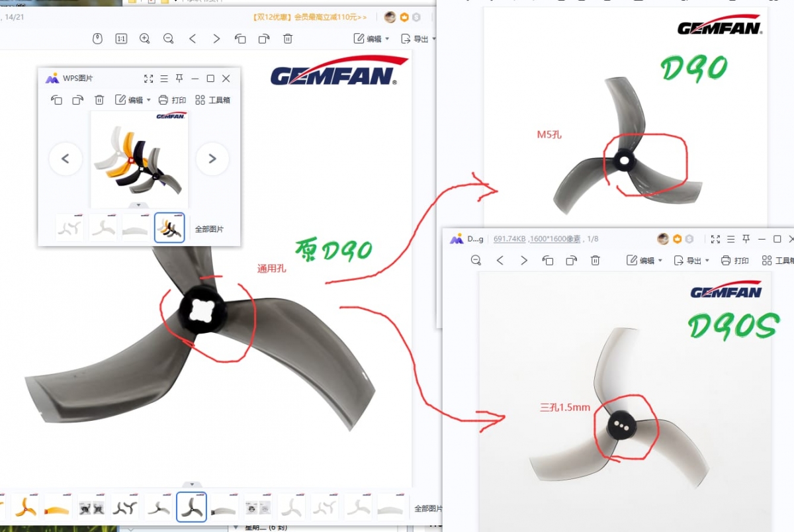The width and height of the screenshot is (794, 532).
Task: Click 打印 print icon in D90S window
Action: click(x=735, y=261)
